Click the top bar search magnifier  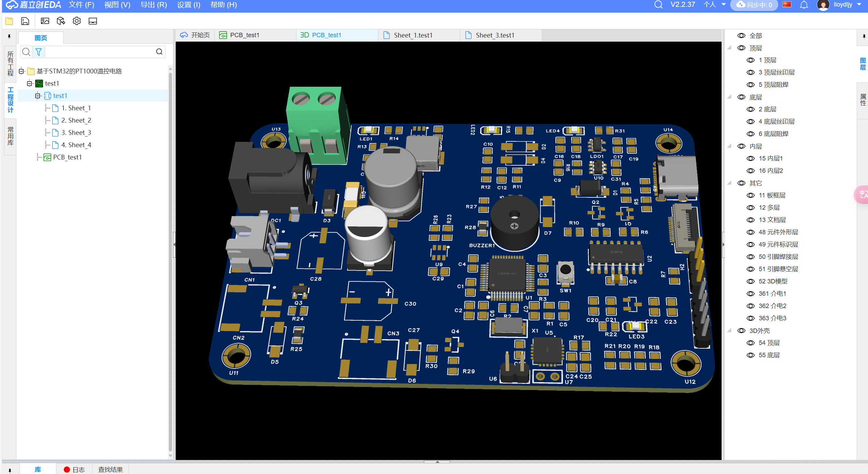tap(658, 5)
